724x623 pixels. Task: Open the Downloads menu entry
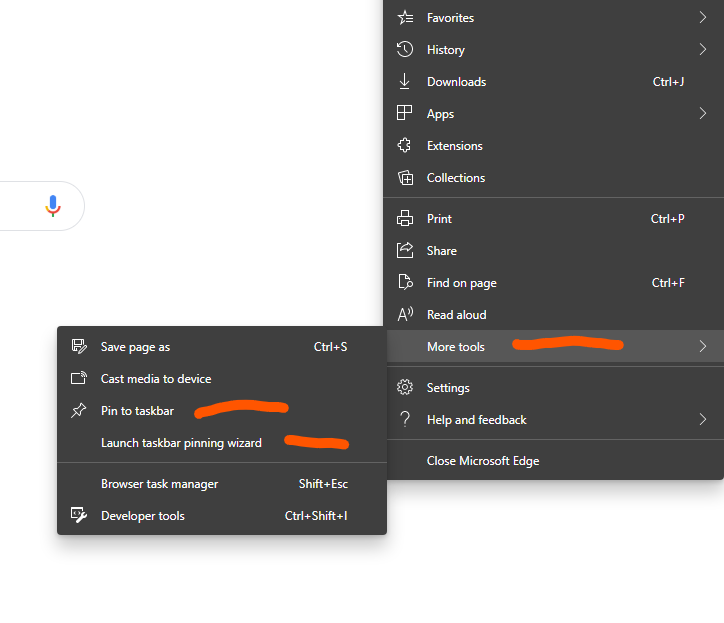(x=553, y=81)
